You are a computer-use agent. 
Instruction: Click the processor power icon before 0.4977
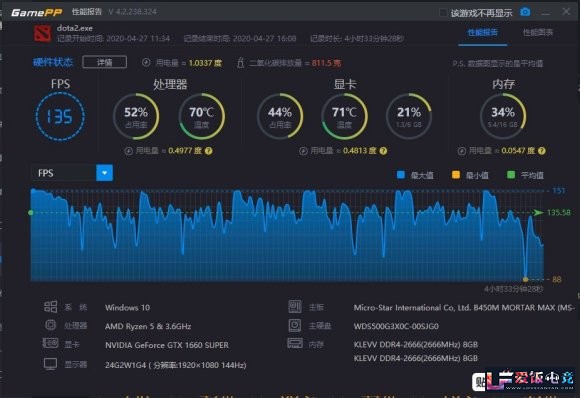point(129,151)
